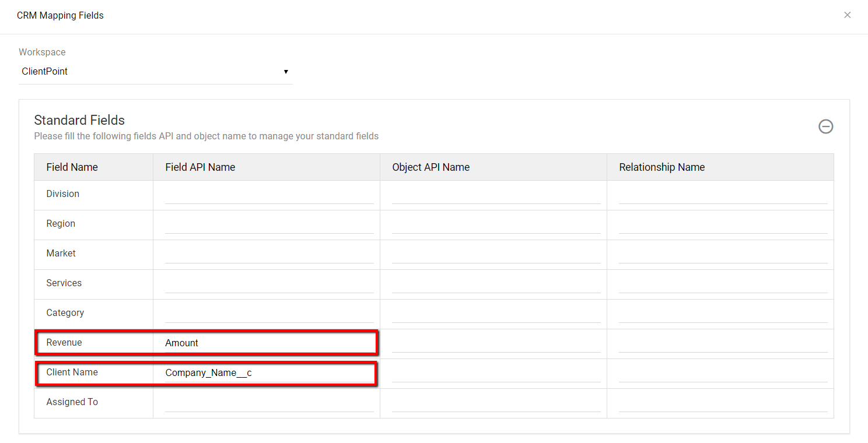Click the Client Name Object API Name input
The image size is (868, 443).
pos(496,372)
